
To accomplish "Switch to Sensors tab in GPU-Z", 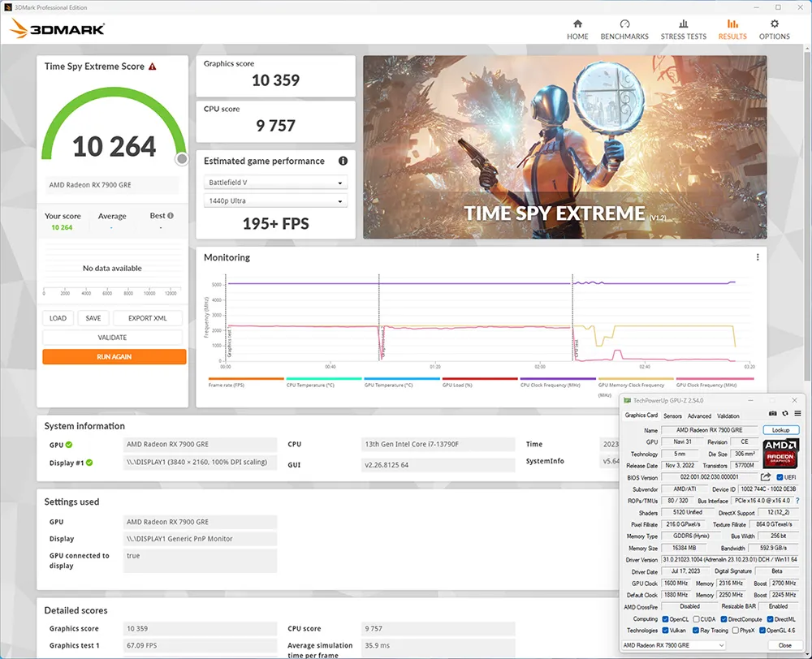I will coord(672,416).
